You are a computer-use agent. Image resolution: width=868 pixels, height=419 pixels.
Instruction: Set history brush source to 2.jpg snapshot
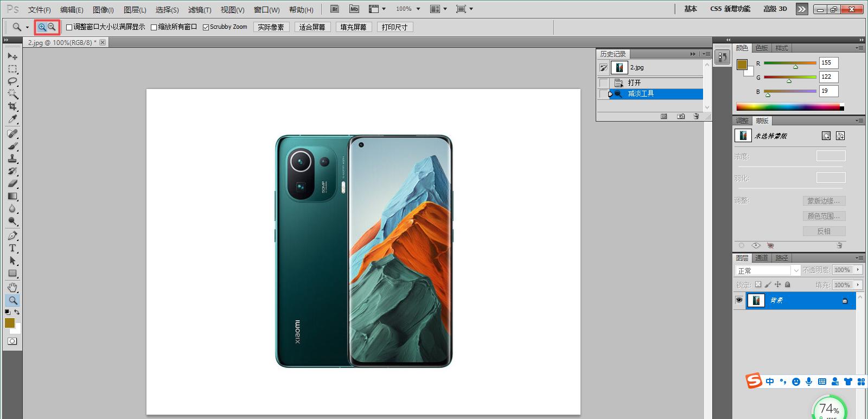[603, 68]
